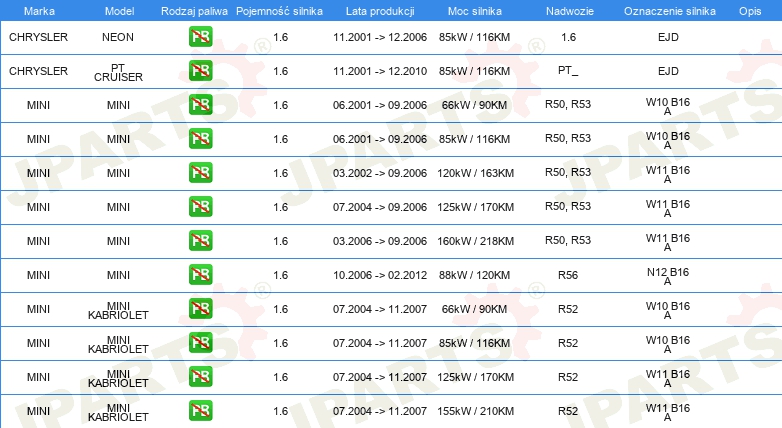This screenshot has width=782, height=428.
Task: Click fuel icon in MINI KABRIOLET 66kW row
Action: click(x=200, y=308)
